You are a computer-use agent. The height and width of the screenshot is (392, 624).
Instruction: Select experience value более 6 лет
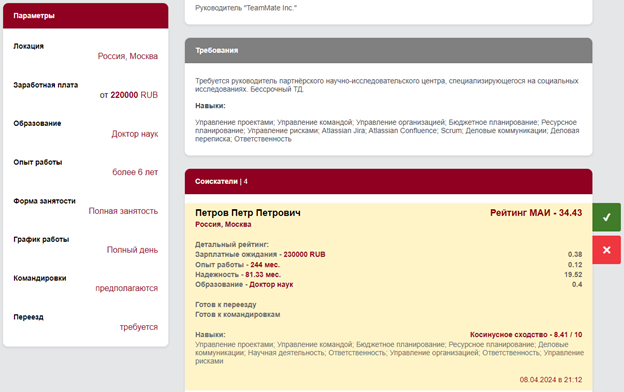(135, 172)
